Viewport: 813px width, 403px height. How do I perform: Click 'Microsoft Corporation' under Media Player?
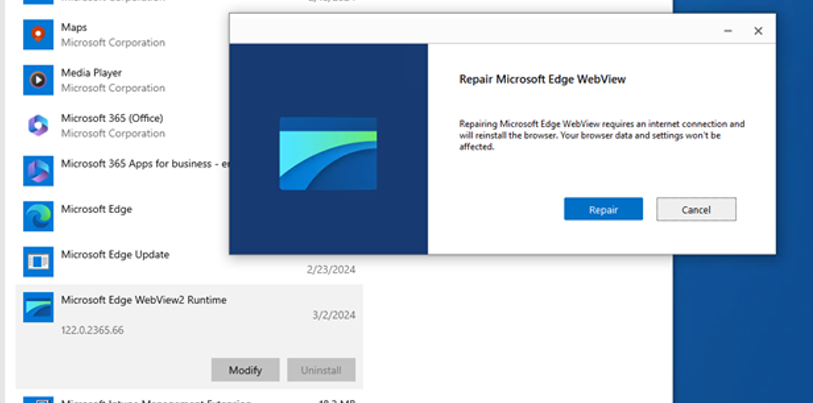pyautogui.click(x=113, y=88)
